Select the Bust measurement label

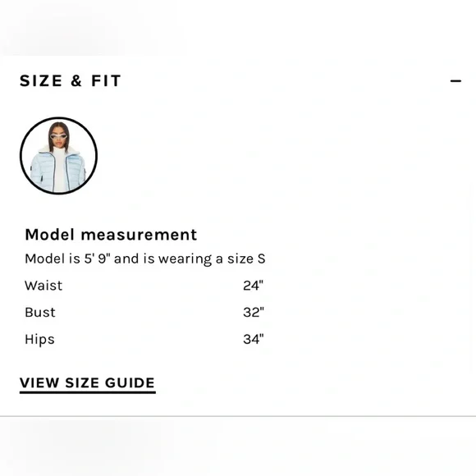coord(40,313)
